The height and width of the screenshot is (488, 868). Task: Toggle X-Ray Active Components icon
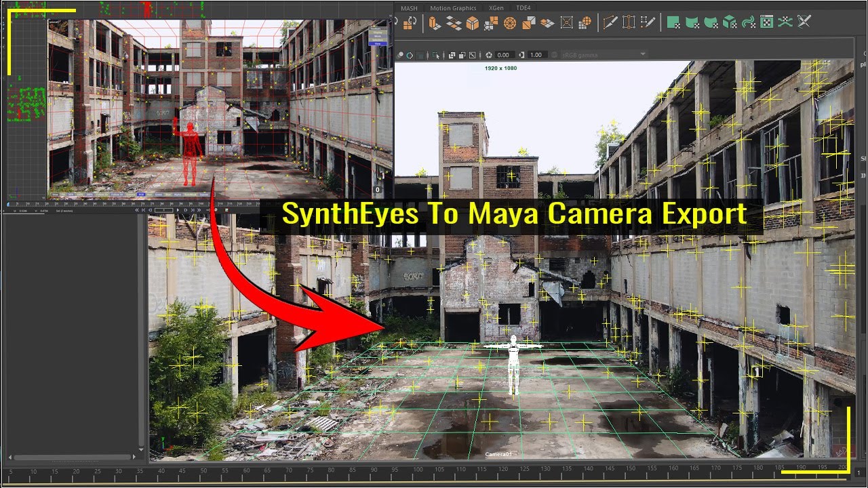click(462, 55)
